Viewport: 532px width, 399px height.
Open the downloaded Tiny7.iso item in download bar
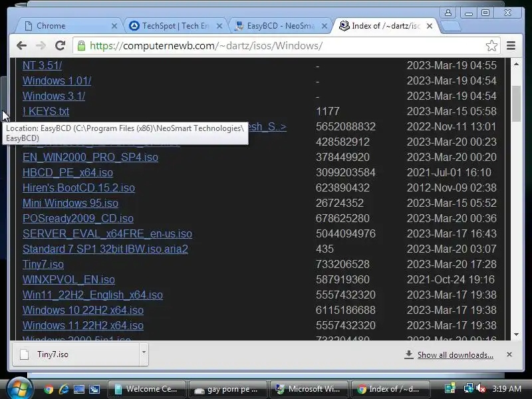(x=76, y=354)
